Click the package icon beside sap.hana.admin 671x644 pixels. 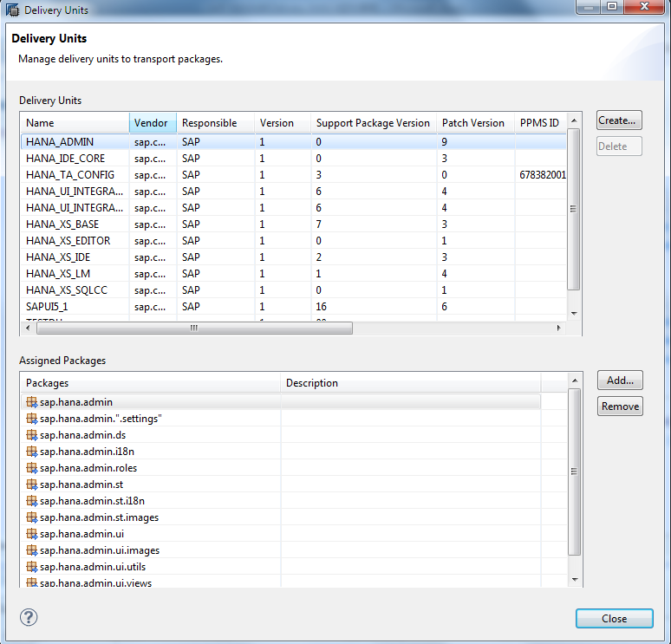(x=32, y=402)
